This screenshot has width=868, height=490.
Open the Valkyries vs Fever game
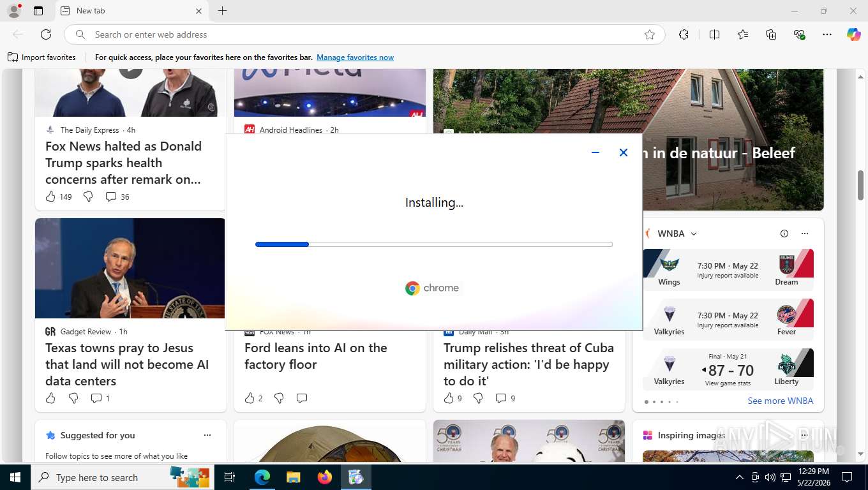point(728,320)
